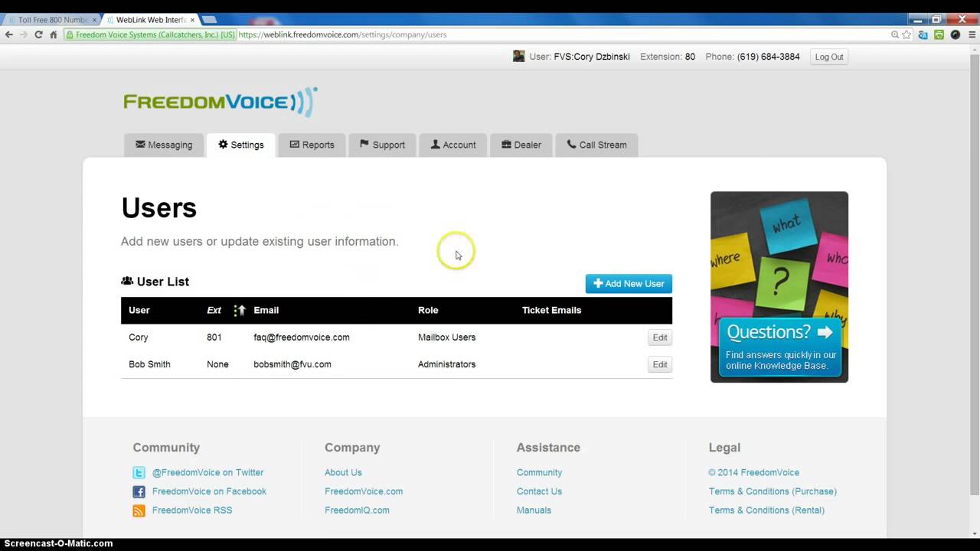Click the email bobsmith@fvu.com
The image size is (980, 551).
292,364
